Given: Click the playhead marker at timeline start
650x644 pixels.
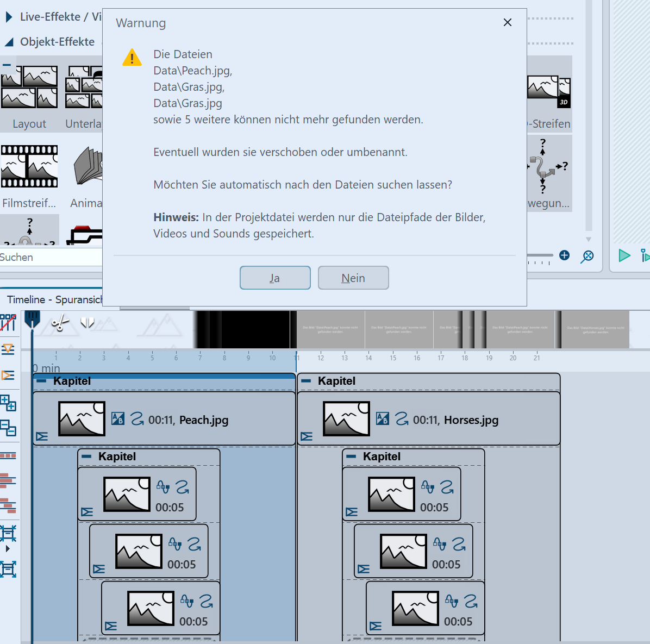Looking at the screenshot, I should click(32, 318).
